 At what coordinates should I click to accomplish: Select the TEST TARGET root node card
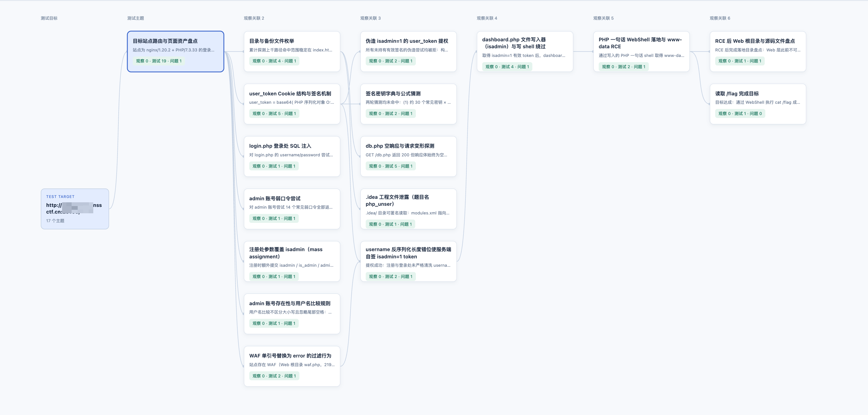75,209
